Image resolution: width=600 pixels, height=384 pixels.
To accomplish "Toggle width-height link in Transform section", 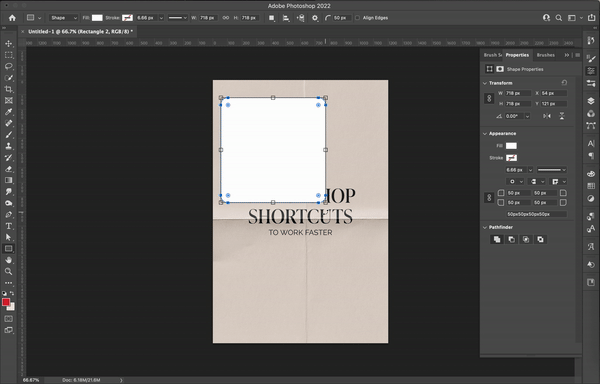I will pyautogui.click(x=489, y=98).
